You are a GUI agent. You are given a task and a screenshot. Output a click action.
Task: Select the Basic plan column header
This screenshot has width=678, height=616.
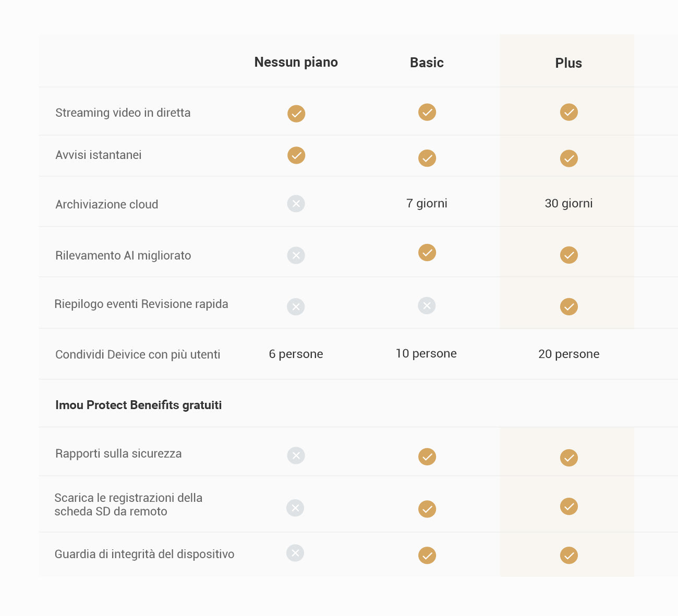tap(427, 63)
